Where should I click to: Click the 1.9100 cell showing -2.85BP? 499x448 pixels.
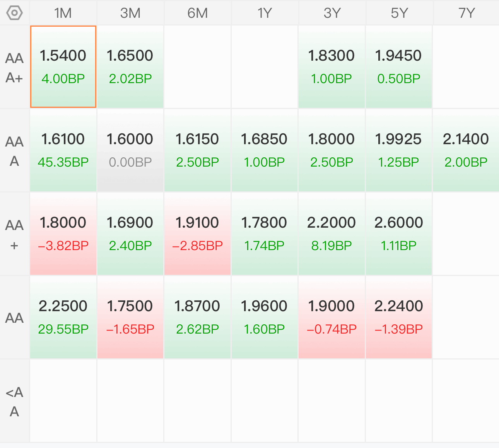[x=197, y=233]
